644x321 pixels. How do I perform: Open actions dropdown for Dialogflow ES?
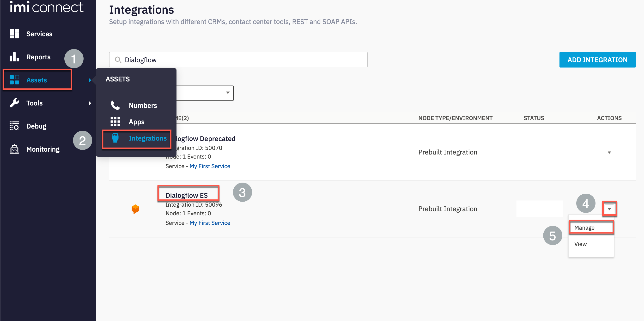[x=609, y=209]
